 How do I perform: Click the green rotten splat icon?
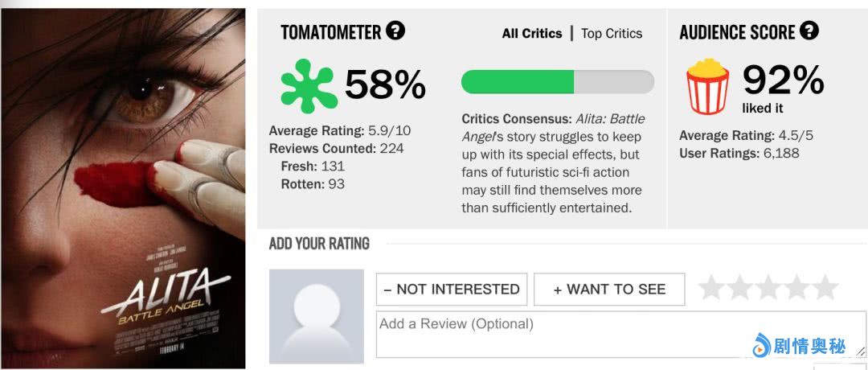(x=308, y=86)
